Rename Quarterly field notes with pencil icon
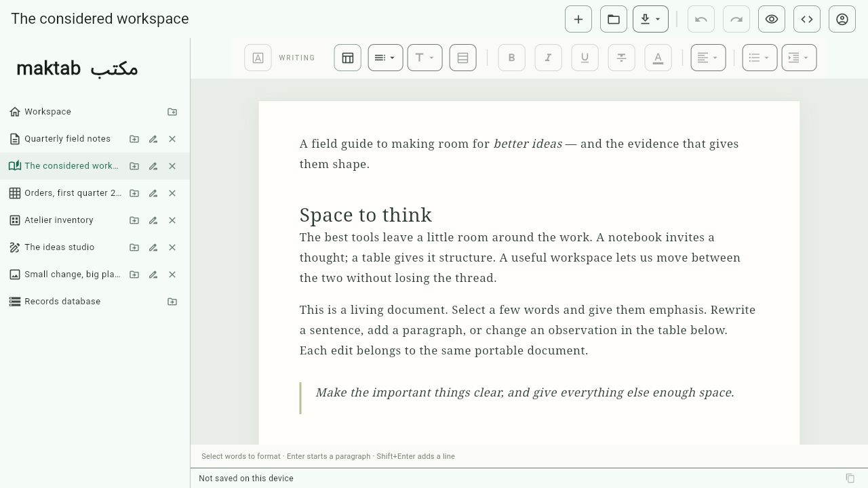 coord(153,139)
